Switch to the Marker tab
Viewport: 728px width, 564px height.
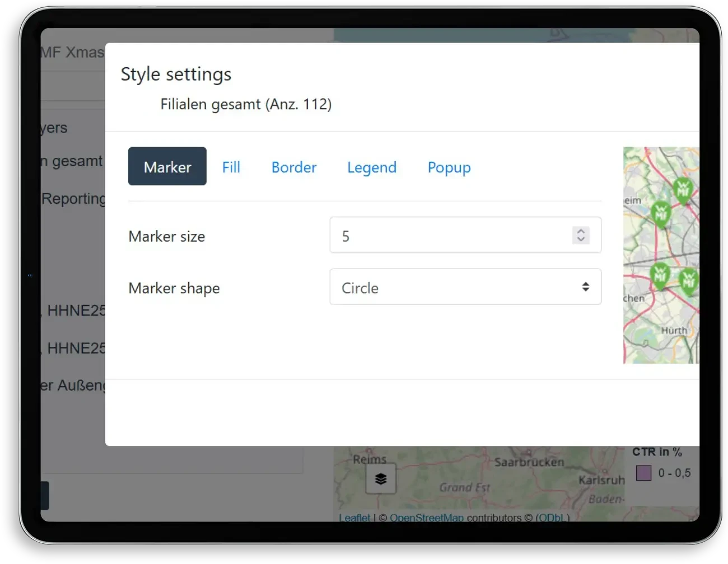point(167,166)
